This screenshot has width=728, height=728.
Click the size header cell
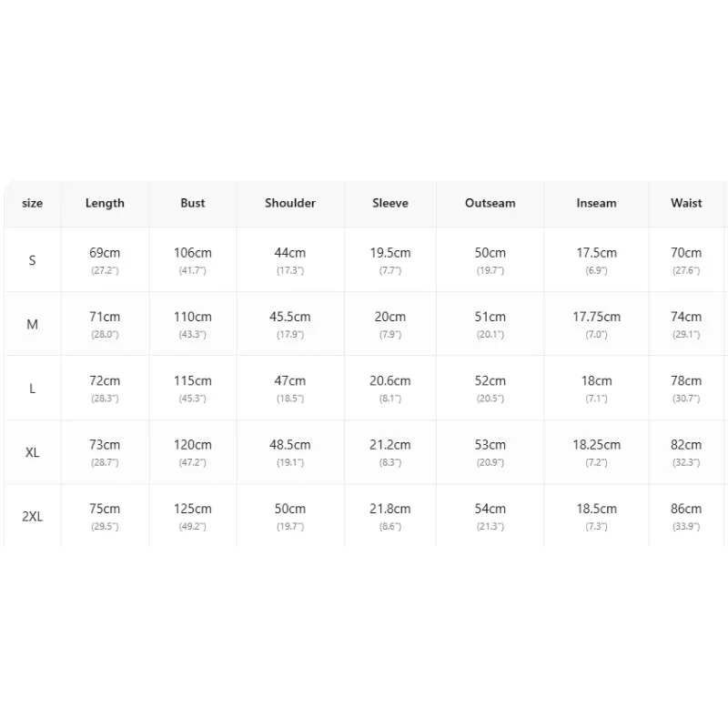pos(32,203)
